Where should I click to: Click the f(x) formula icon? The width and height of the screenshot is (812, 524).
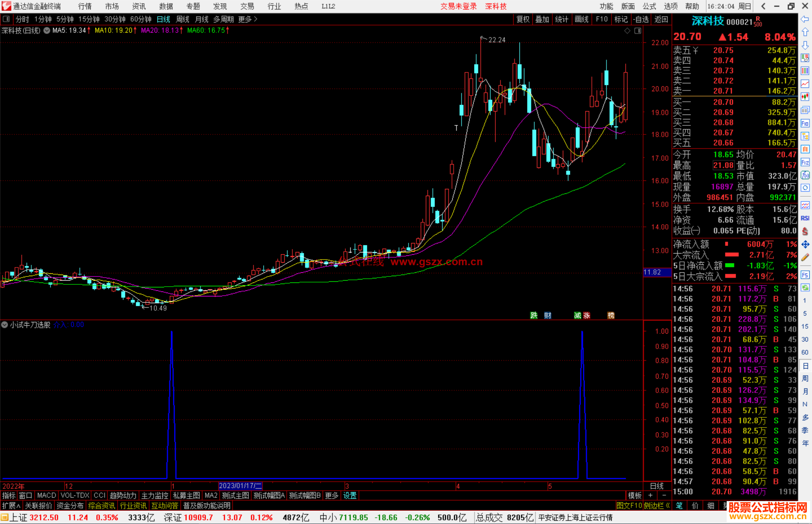pyautogui.click(x=805, y=175)
